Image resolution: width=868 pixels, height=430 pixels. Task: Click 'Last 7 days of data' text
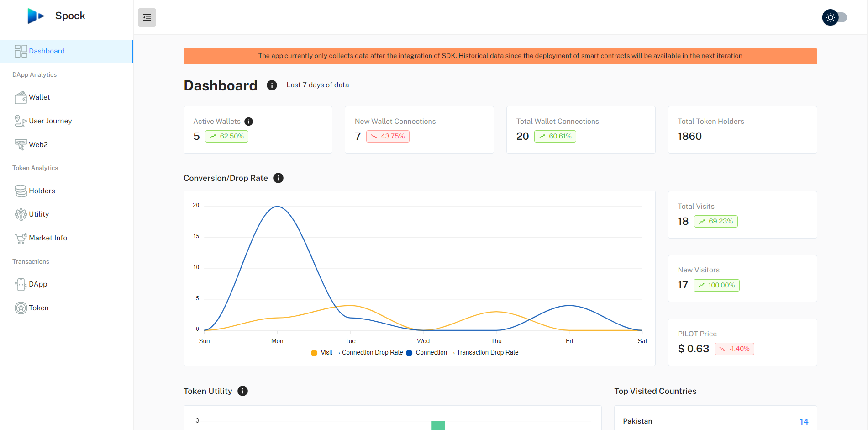click(x=318, y=85)
